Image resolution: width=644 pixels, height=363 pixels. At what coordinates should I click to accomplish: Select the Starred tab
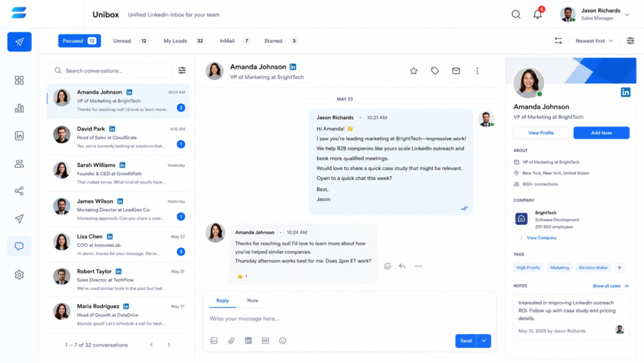click(x=281, y=41)
